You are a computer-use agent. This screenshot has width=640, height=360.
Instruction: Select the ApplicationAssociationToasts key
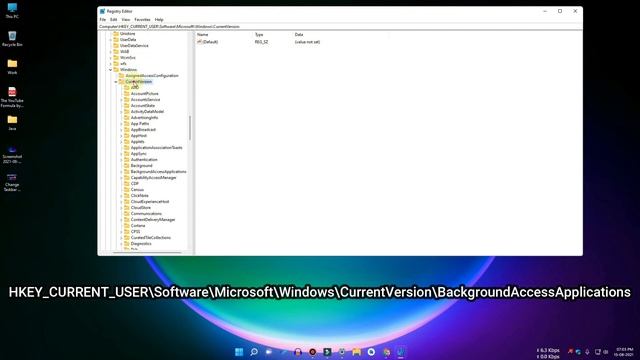157,148
